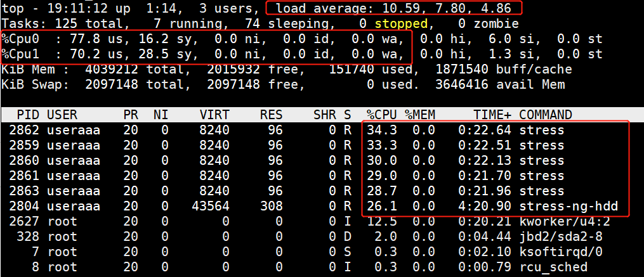Click the USER column header

62,114
